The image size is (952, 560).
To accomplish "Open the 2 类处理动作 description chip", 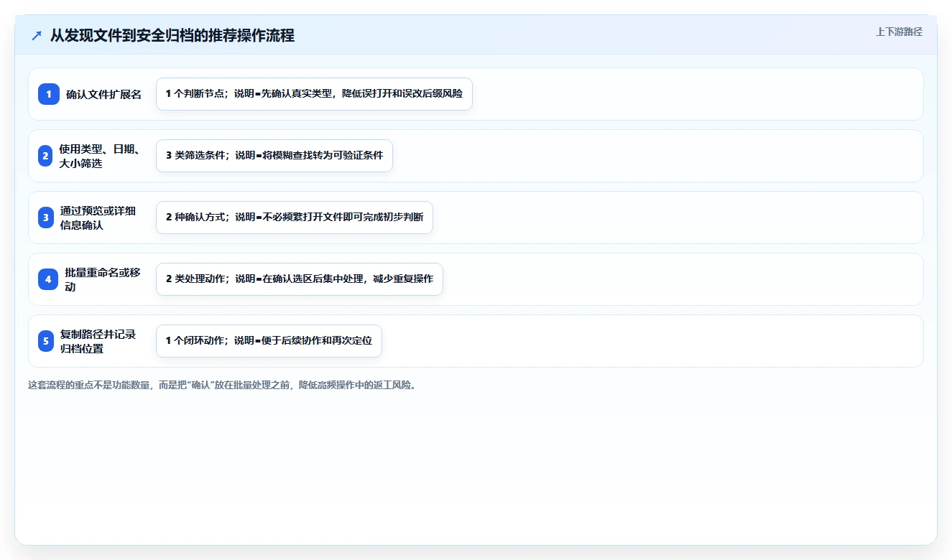I will (x=300, y=279).
